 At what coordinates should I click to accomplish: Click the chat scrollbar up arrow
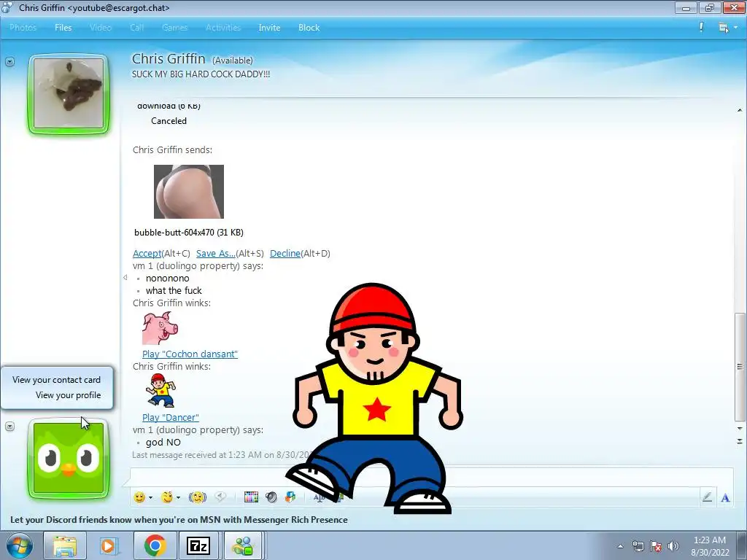740,110
